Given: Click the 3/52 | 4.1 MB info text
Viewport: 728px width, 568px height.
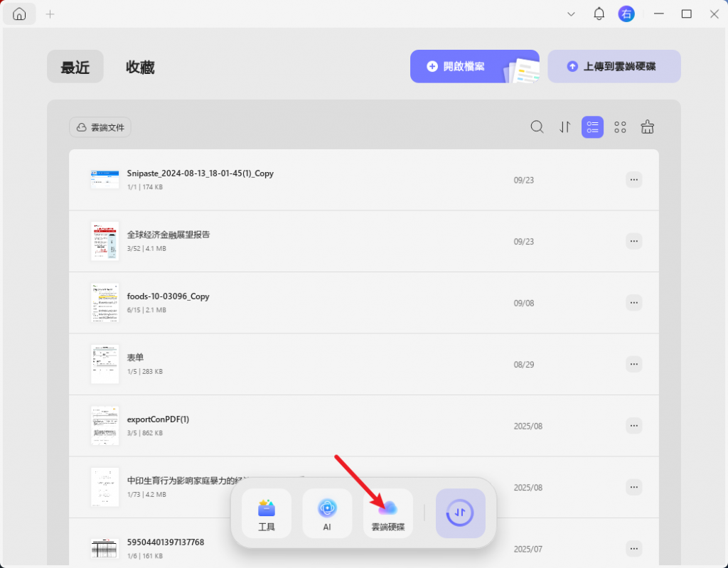Looking at the screenshot, I should (146, 249).
